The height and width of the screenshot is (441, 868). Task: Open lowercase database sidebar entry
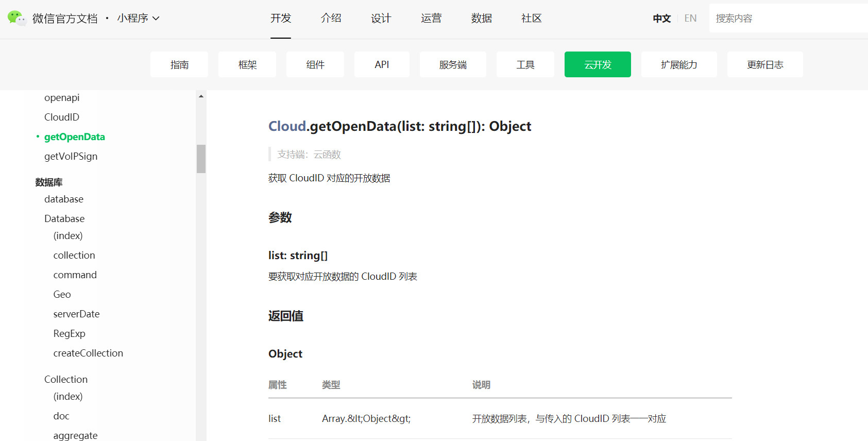point(64,199)
